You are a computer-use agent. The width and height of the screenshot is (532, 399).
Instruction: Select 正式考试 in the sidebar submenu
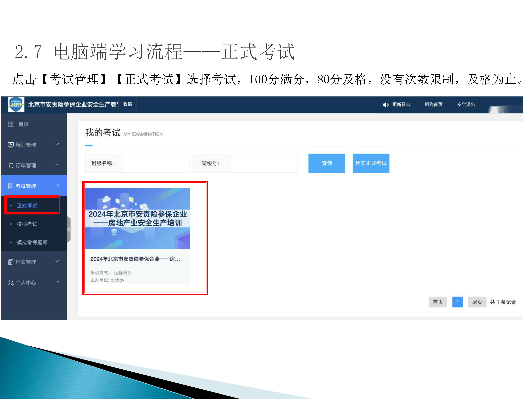tap(27, 205)
